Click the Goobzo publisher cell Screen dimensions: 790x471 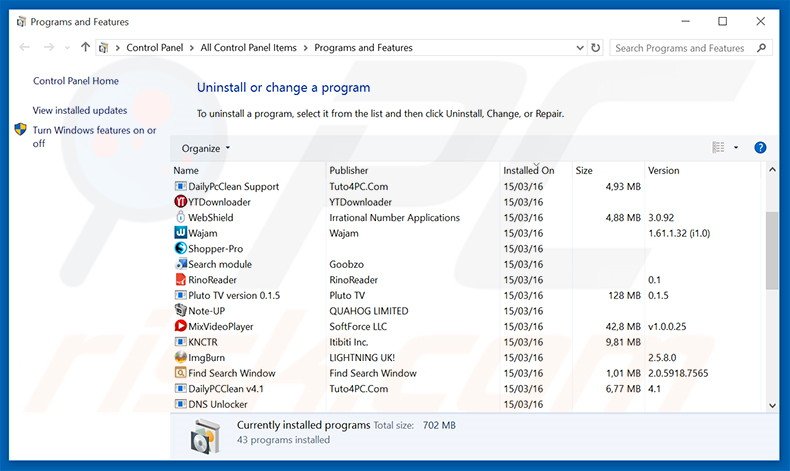(x=347, y=264)
